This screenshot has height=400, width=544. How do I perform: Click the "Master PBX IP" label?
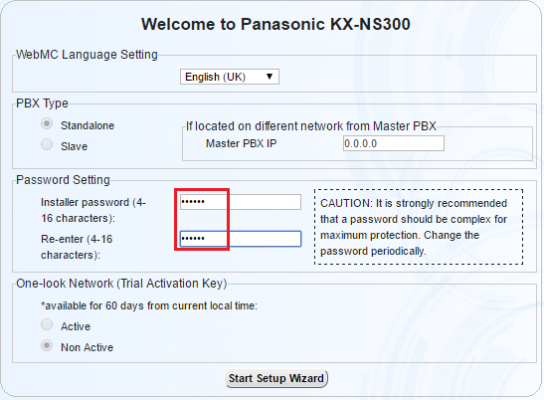click(241, 143)
